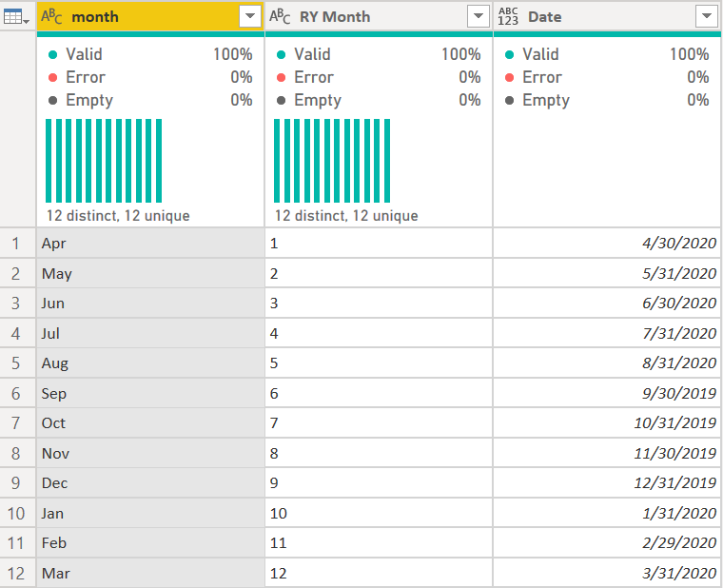Select the 'Jun' cell
This screenshot has height=588, width=723.
tap(150, 303)
